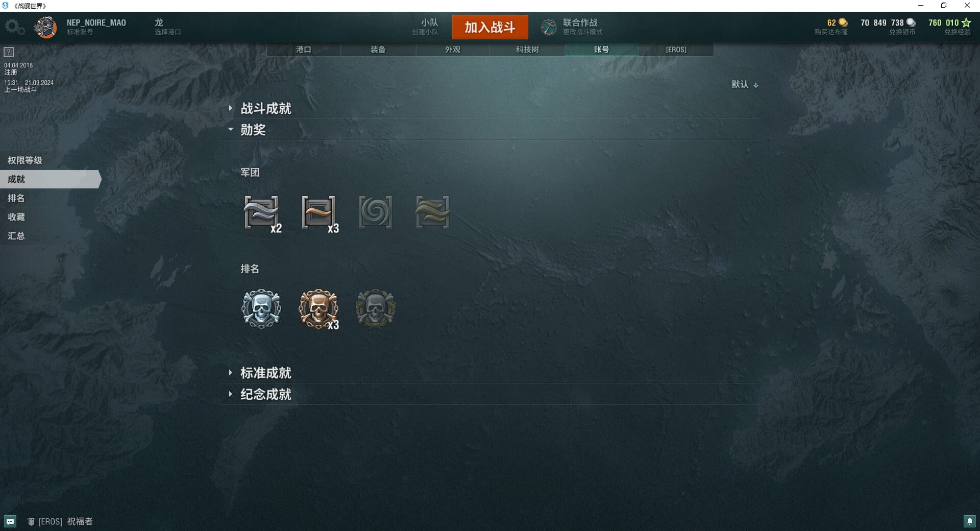Image resolution: width=980 pixels, height=531 pixels.
Task: Open the chat icon at bottom-left
Action: coord(10,521)
